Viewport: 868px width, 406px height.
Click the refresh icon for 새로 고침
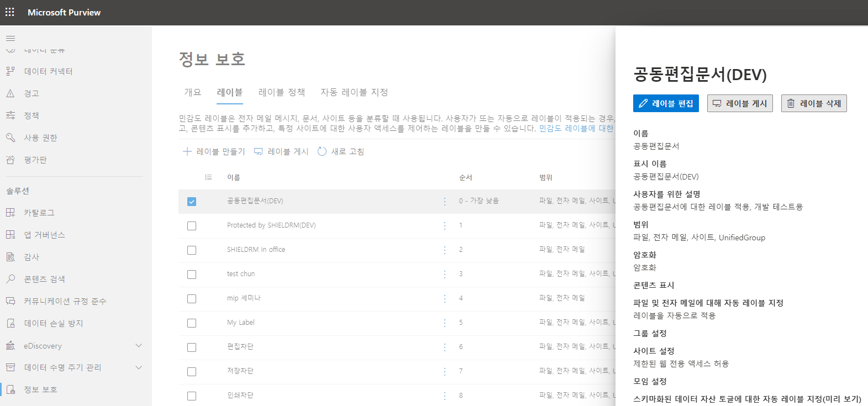(322, 151)
